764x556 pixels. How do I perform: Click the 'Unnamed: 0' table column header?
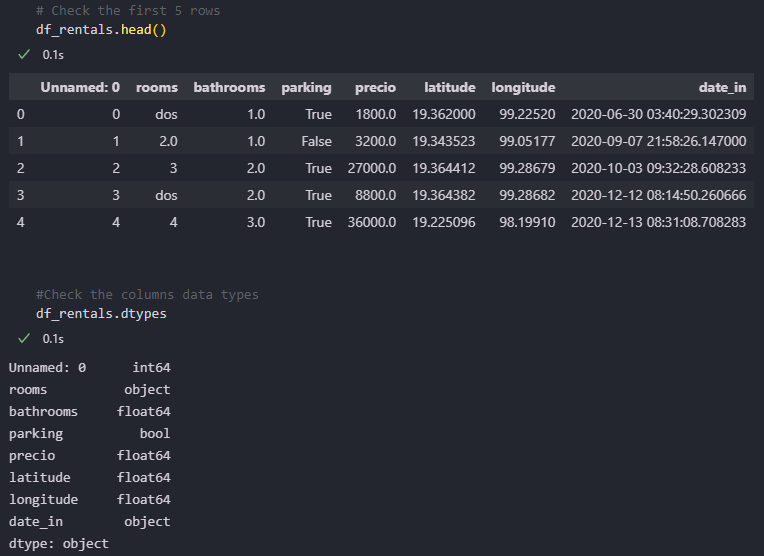tap(80, 88)
